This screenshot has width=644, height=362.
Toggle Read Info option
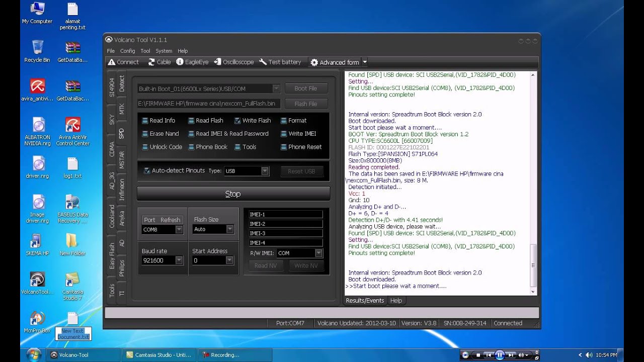tap(158, 121)
